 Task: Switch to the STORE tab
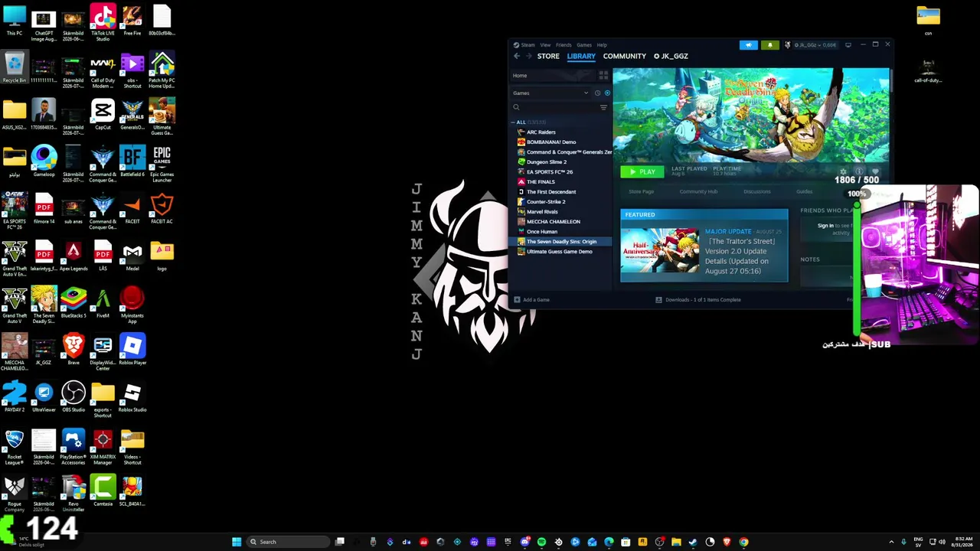point(548,57)
